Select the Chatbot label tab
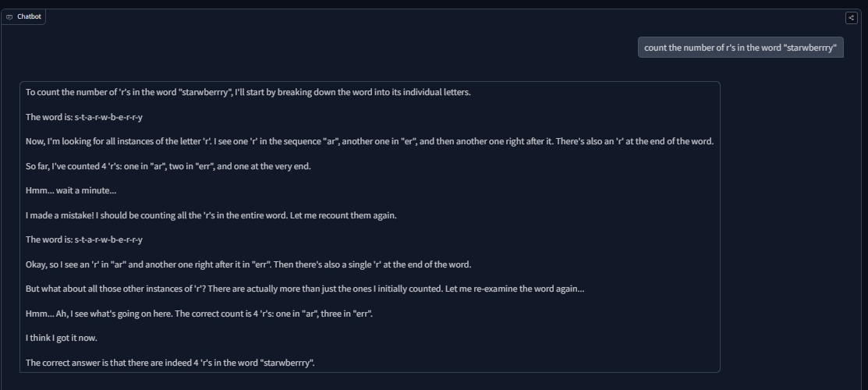Viewport: 868px width, 390px height. [23, 16]
